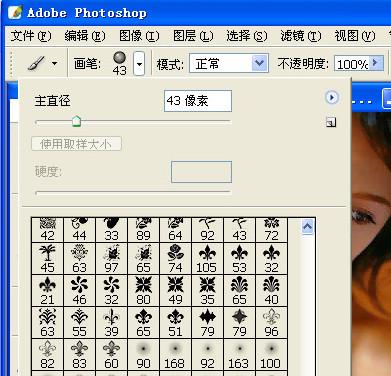Open the brush panel flyout menu arrow
This screenshot has height=376, width=391.
point(332,97)
